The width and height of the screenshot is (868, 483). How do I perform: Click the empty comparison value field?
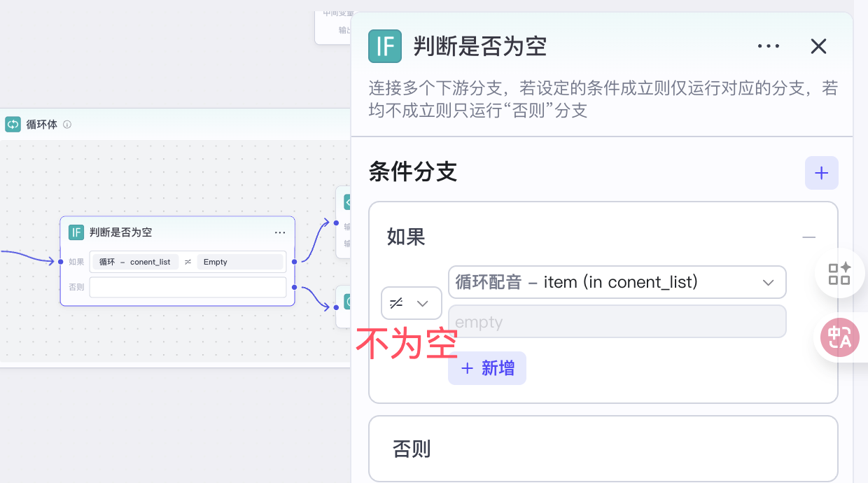617,321
